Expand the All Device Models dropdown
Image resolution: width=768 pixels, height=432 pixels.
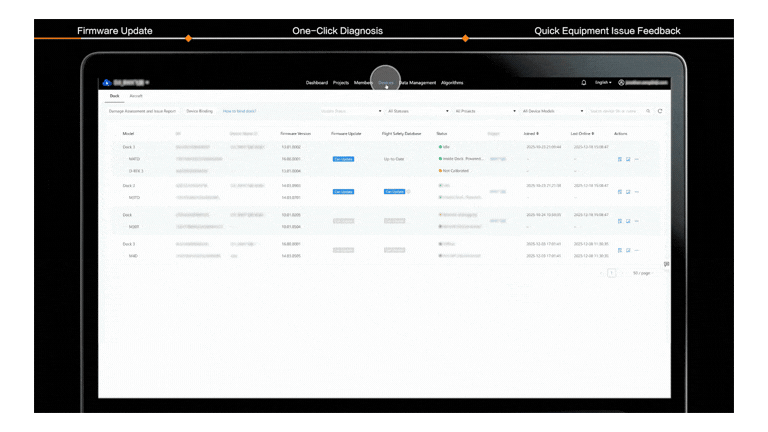click(552, 111)
